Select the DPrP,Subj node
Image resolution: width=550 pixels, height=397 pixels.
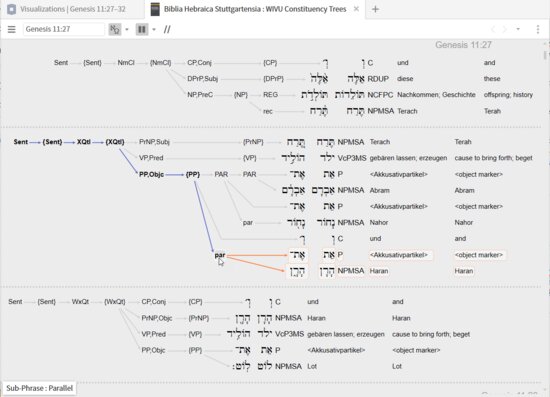pos(202,79)
